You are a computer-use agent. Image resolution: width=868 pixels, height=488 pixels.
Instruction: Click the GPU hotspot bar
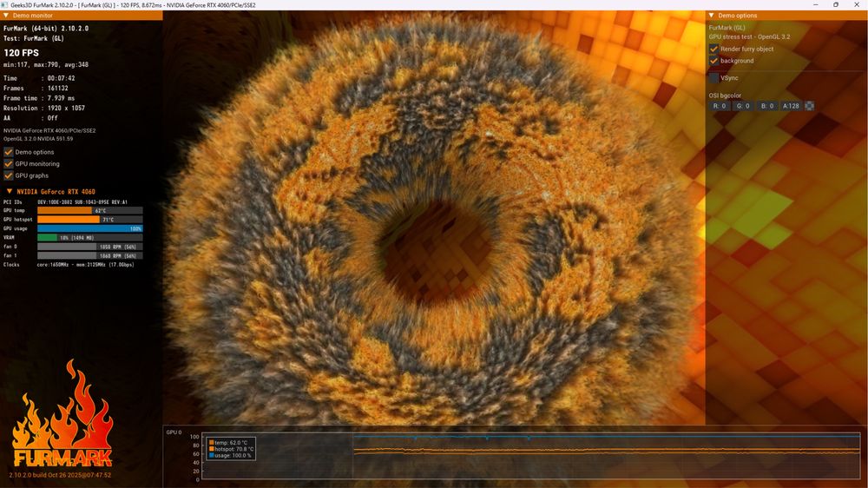(89, 220)
